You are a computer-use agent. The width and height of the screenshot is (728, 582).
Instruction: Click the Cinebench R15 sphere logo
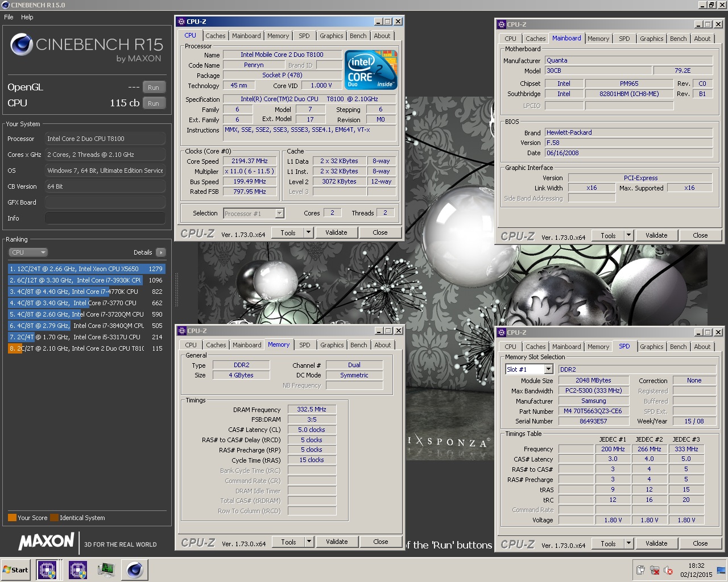(22, 45)
